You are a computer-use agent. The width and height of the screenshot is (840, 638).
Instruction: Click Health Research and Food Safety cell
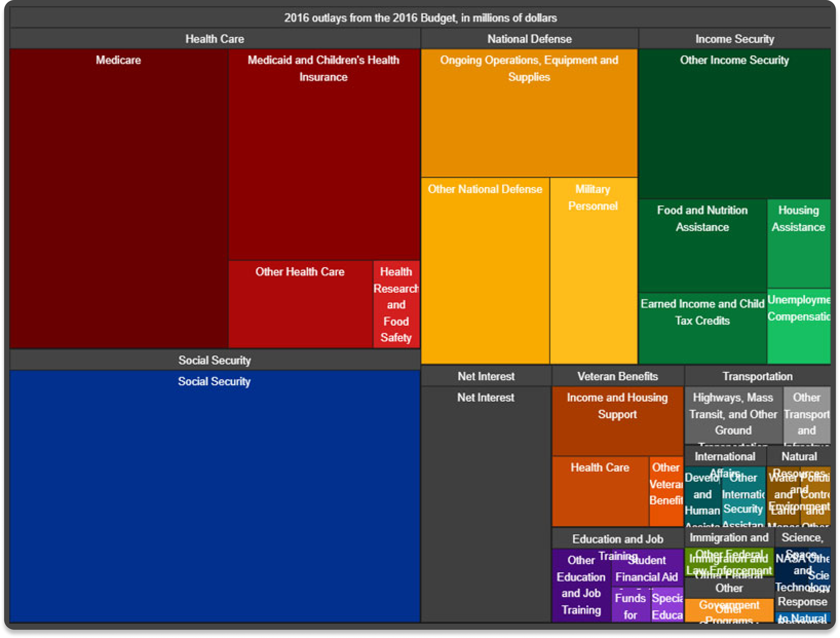(x=396, y=304)
